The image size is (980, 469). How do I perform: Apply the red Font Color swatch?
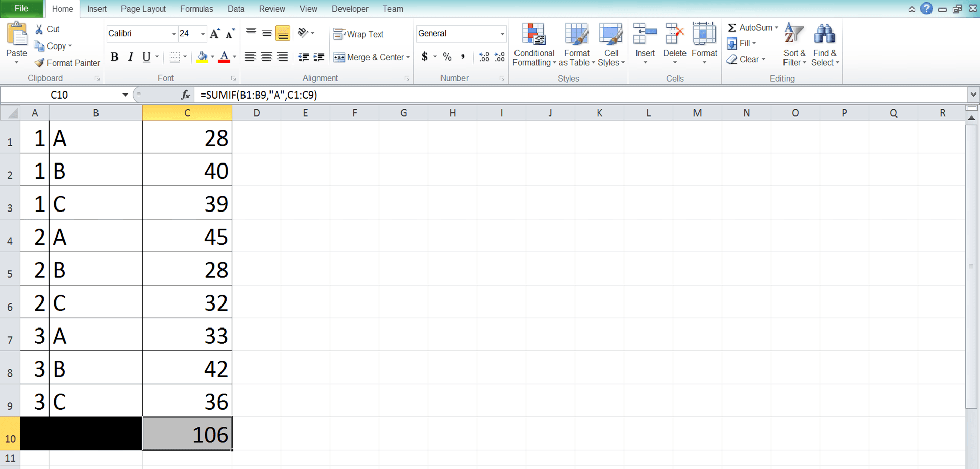coord(224,57)
